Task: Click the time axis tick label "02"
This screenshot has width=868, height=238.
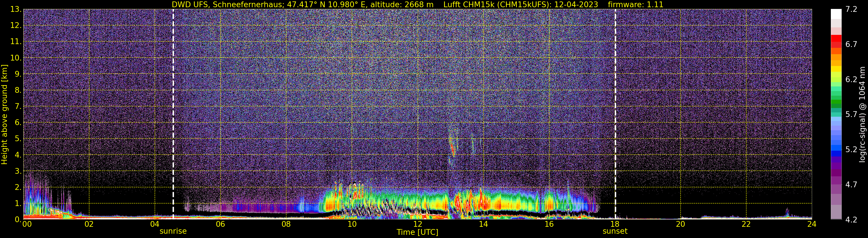Action: click(89, 224)
